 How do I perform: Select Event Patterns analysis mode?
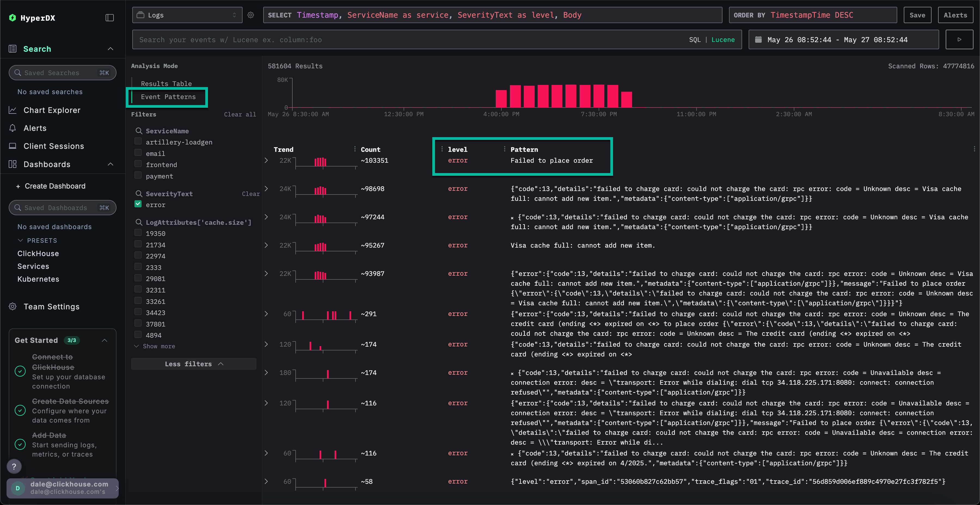168,97
